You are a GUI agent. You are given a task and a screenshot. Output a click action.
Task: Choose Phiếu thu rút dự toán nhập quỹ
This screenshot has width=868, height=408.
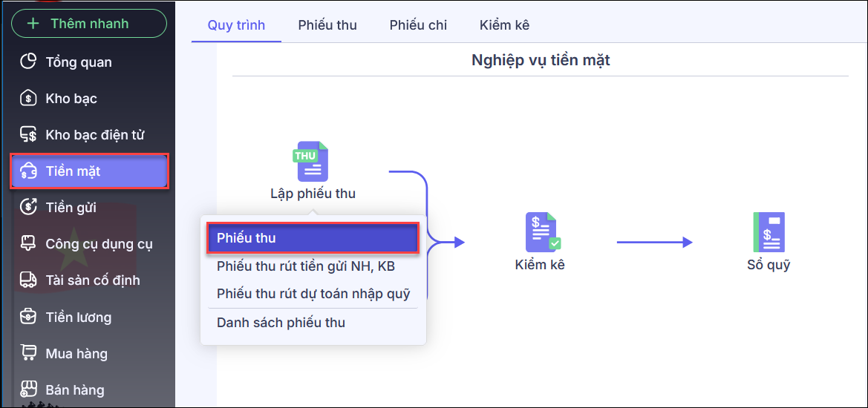[313, 294]
